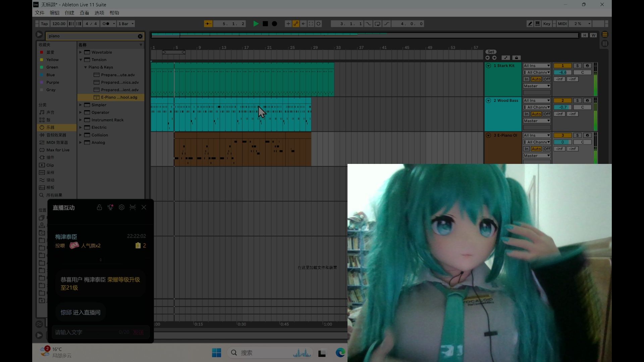Toggle the Follow playback arrow button

[x=208, y=24]
